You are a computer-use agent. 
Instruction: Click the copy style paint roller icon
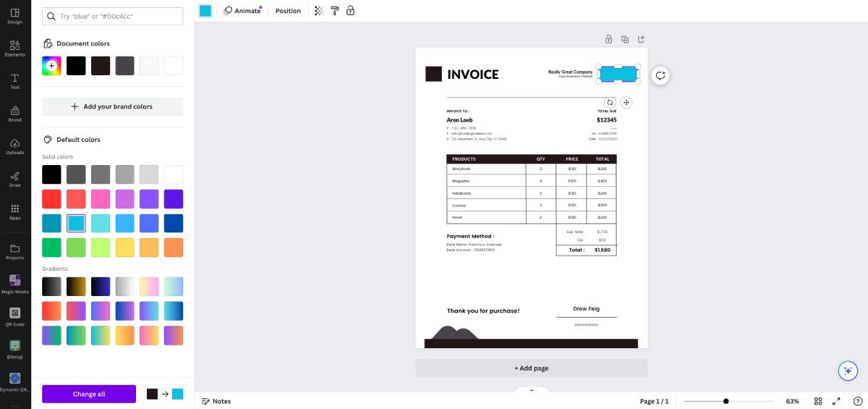[334, 11]
